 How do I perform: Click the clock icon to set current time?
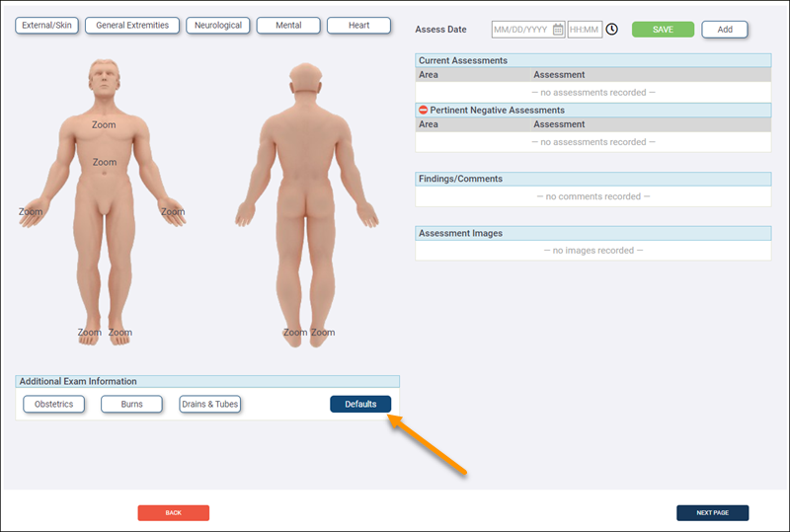(x=611, y=30)
